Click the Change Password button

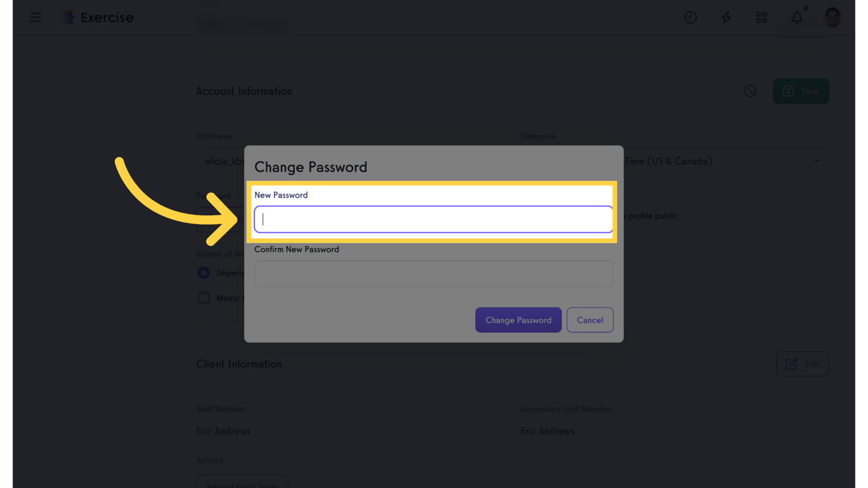518,320
